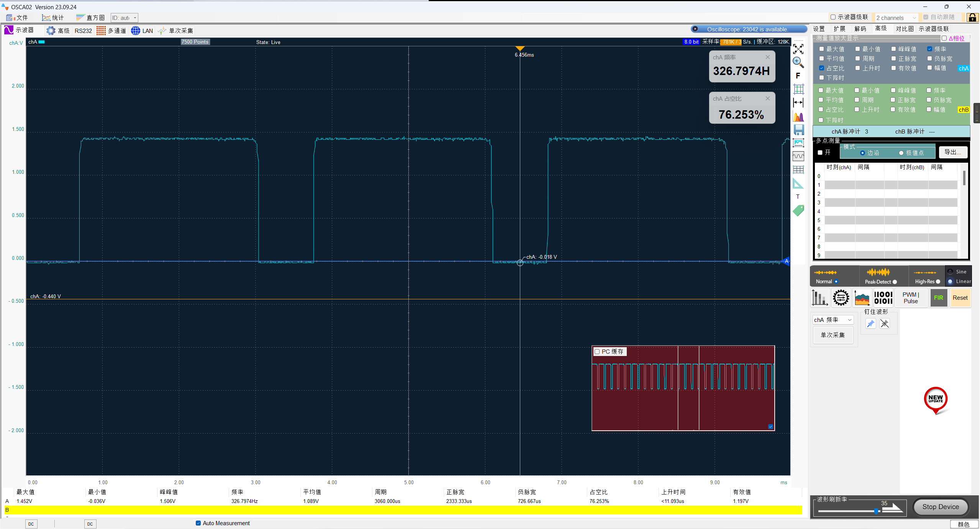Click the orange trigger marker at 6.456ms

pos(520,49)
